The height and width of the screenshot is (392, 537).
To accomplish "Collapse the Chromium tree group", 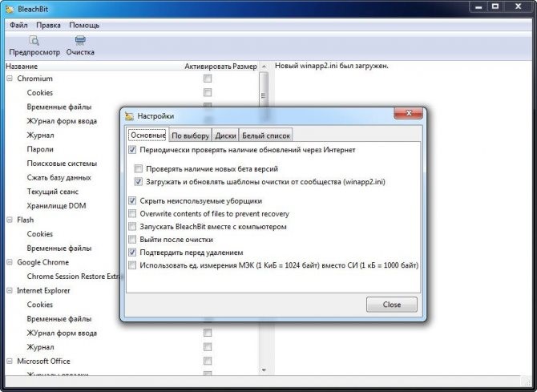I will pos(10,79).
